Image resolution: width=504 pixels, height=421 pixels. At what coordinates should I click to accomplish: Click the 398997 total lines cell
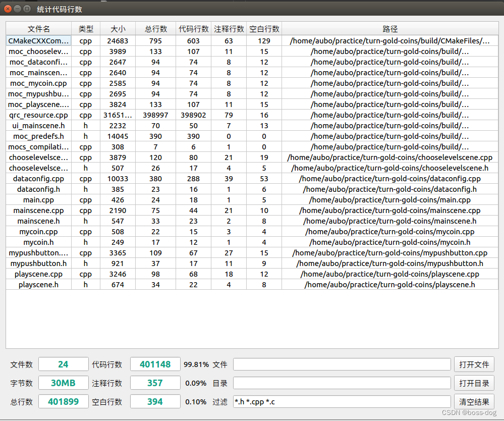[155, 115]
